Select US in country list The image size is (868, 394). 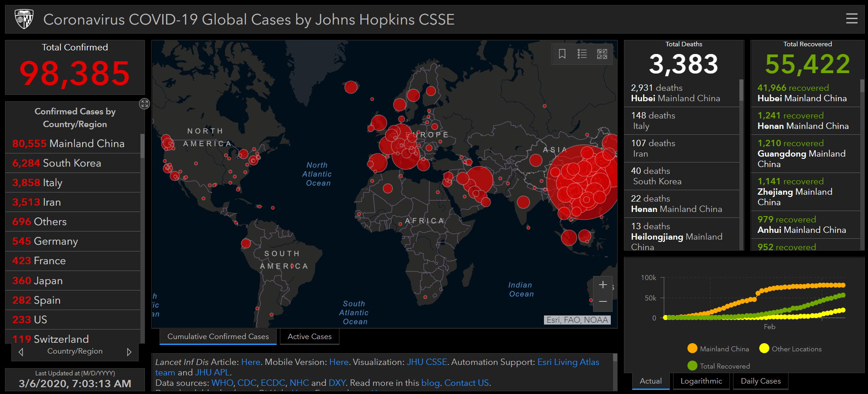(73, 320)
